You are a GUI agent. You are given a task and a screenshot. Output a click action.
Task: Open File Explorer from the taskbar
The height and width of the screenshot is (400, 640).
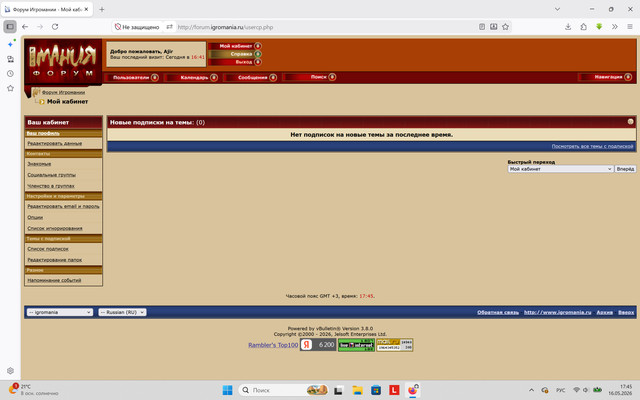pyautogui.click(x=358, y=390)
